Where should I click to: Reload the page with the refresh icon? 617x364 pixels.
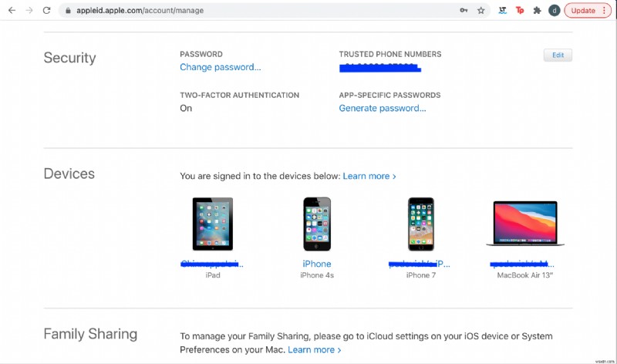pos(46,11)
